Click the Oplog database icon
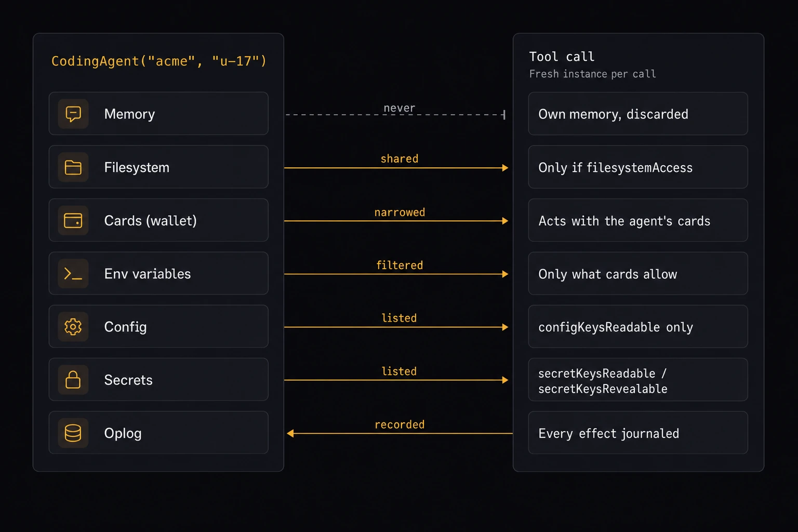This screenshot has width=798, height=532. 73,433
